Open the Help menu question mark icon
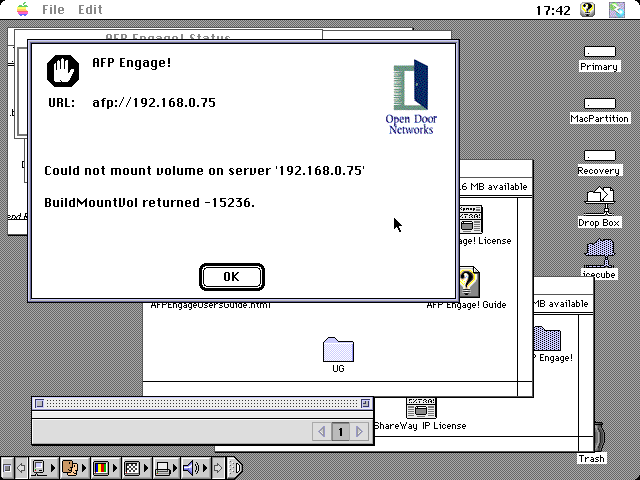 coord(587,9)
